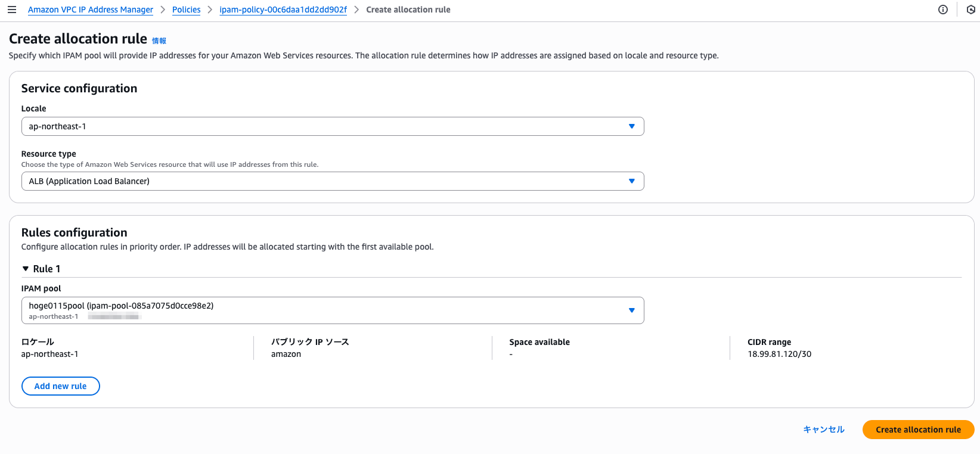
Task: Click the IPAM pool field's blue arrow
Action: (631, 310)
